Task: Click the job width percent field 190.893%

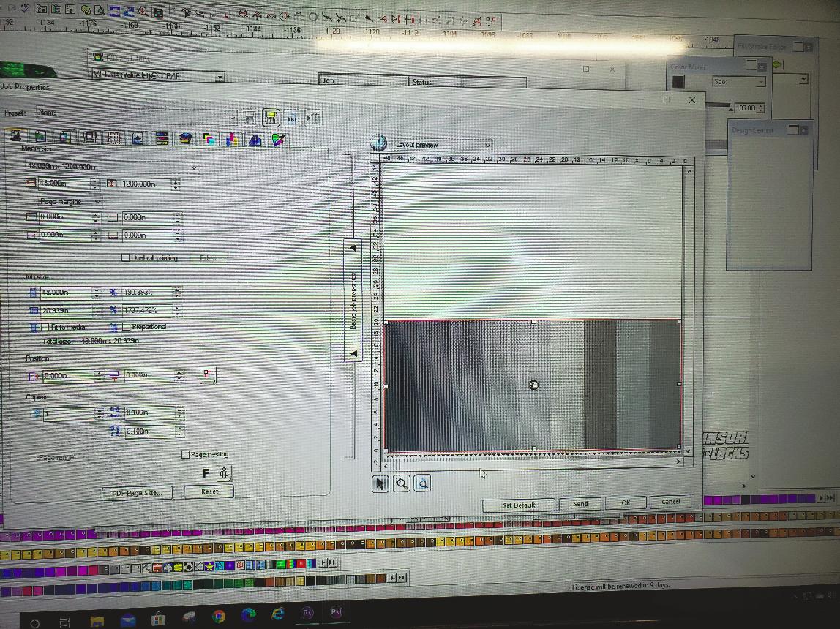Action: tap(146, 293)
